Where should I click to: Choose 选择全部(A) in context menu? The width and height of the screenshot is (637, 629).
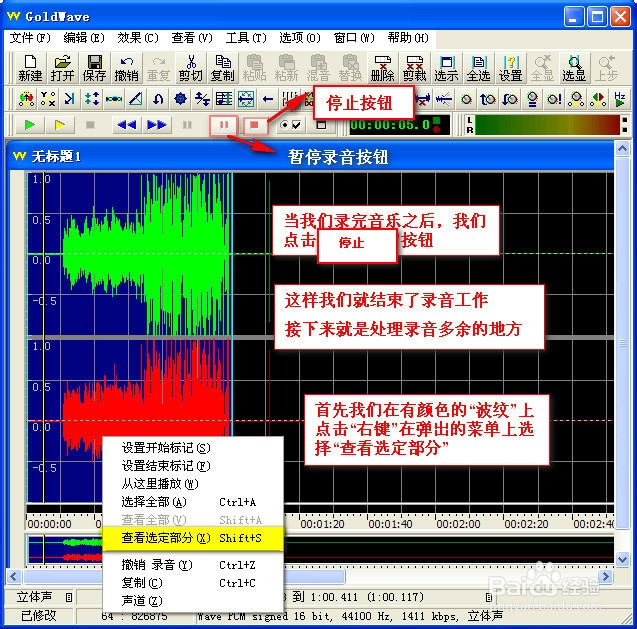193,502
